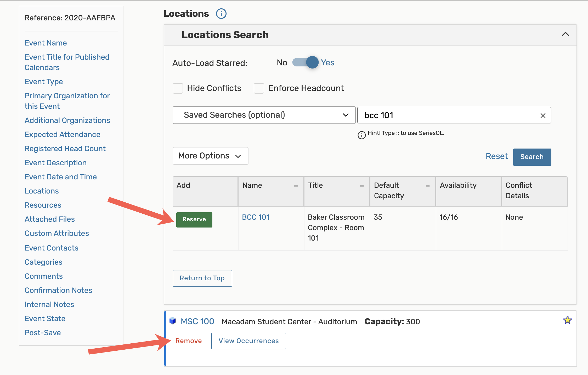Screen dimensions: 588x375
Task: Click the Title column sort dash icon
Action: (362, 186)
